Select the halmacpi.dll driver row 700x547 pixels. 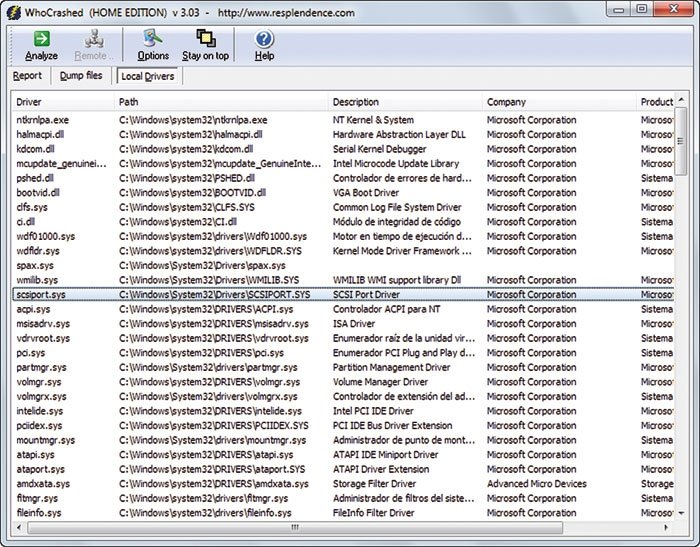(x=343, y=134)
